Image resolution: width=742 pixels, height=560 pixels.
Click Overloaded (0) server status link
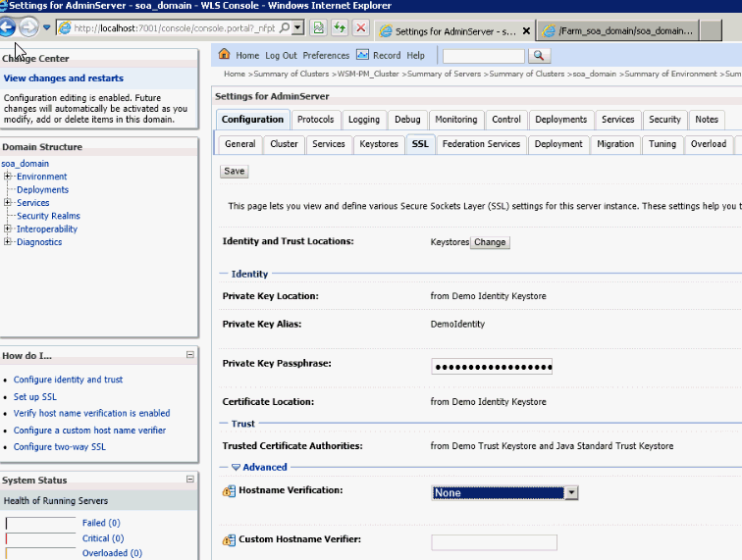tap(112, 553)
